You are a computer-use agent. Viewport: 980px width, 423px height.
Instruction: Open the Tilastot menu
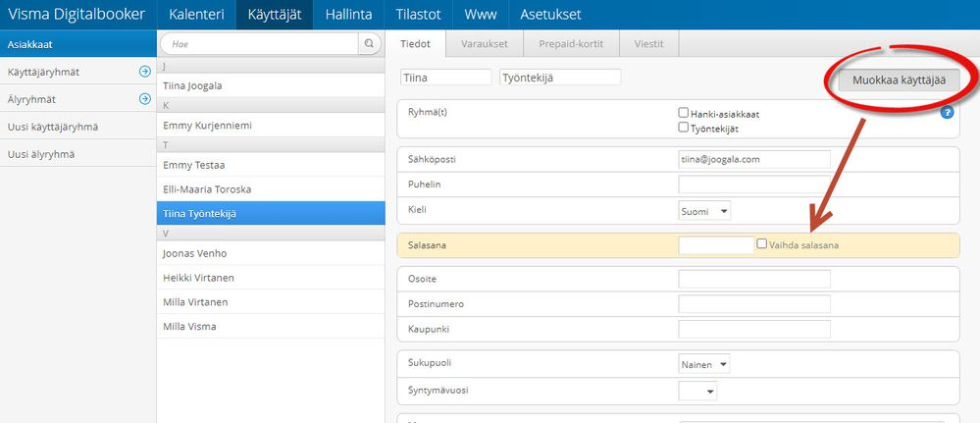click(417, 15)
